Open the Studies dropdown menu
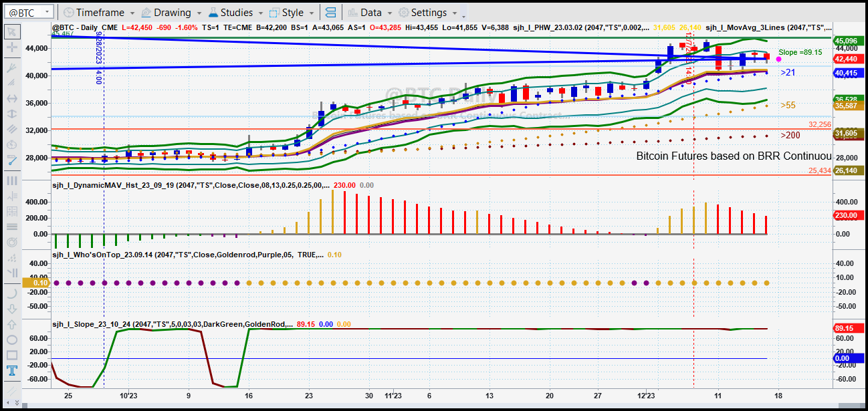 [x=237, y=13]
